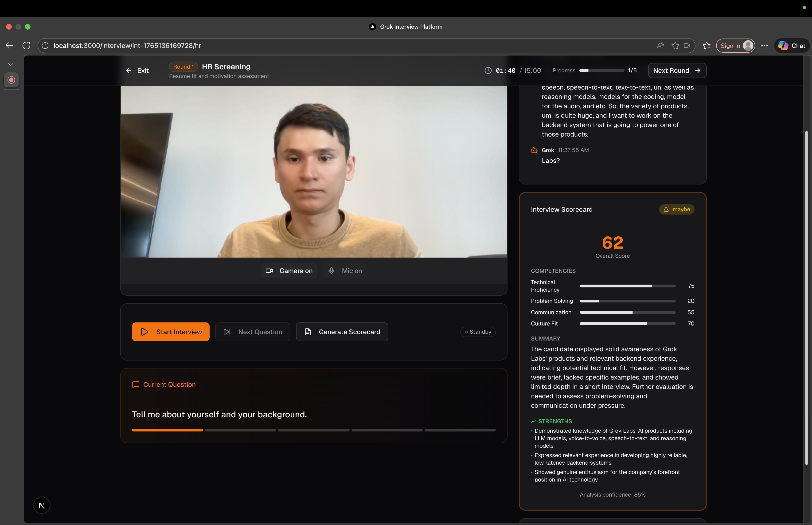Open the read aloud icon in address bar

coord(660,45)
